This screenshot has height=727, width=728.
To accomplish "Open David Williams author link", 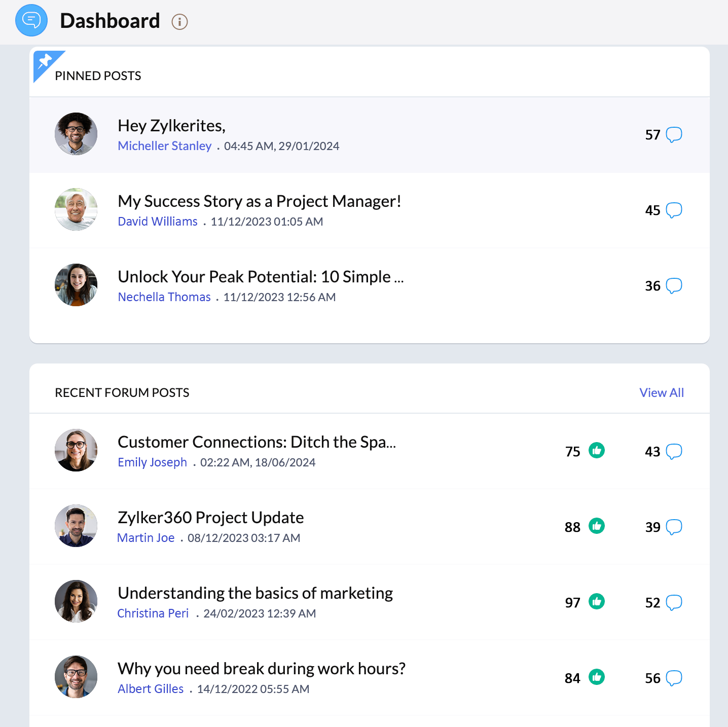I will point(158,222).
